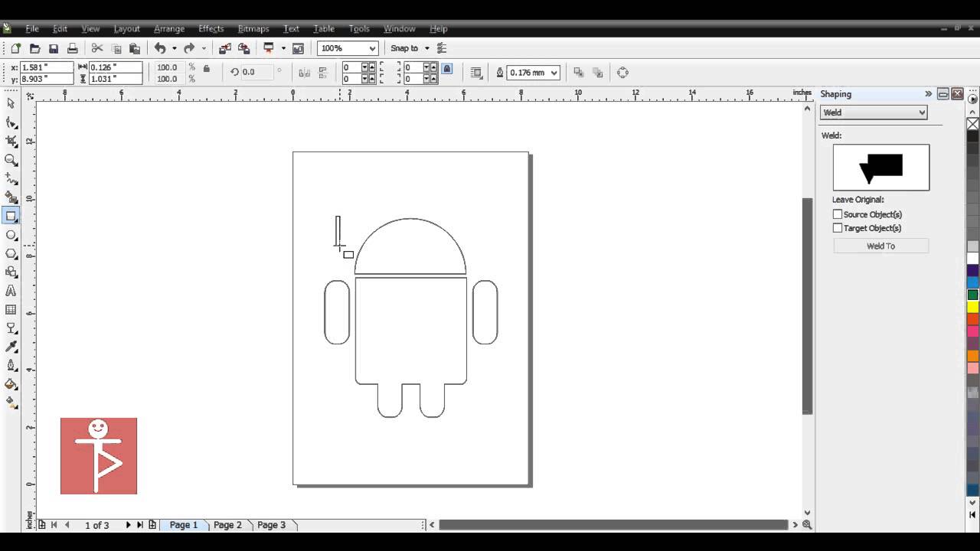Choose the orange palette swatch

pyautogui.click(x=973, y=356)
